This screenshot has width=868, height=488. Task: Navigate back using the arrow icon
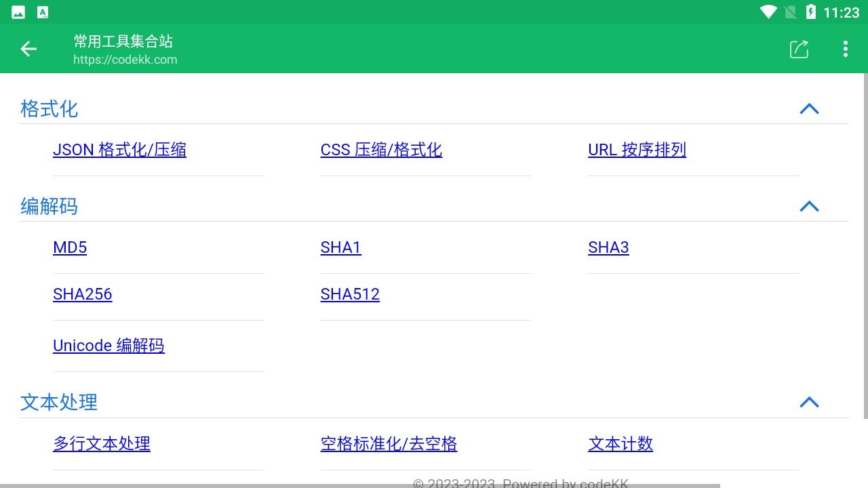coord(28,49)
